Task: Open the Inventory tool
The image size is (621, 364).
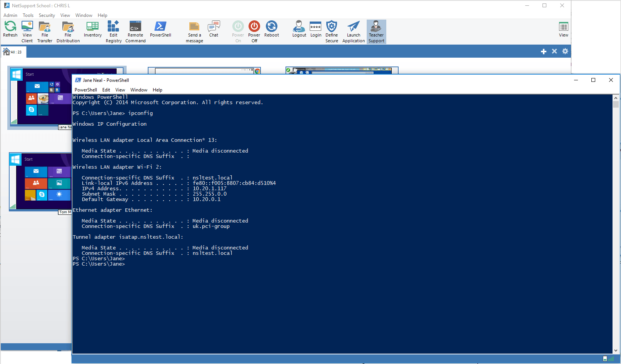Action: click(x=93, y=29)
